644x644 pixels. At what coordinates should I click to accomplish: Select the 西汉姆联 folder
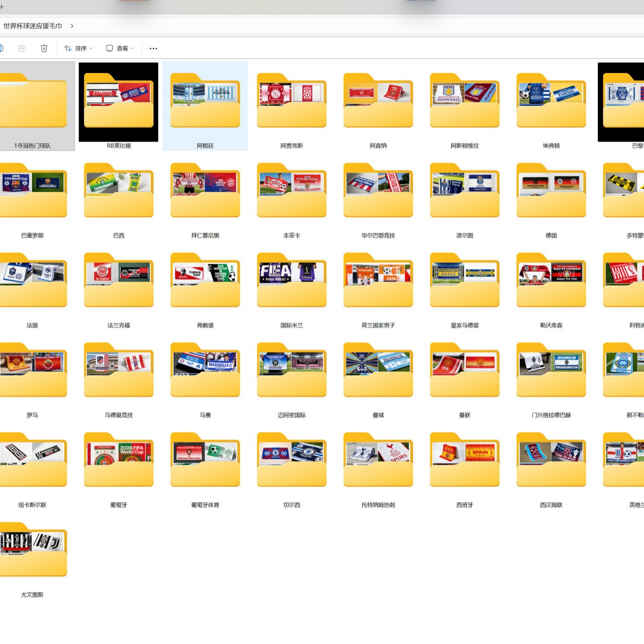point(551,460)
